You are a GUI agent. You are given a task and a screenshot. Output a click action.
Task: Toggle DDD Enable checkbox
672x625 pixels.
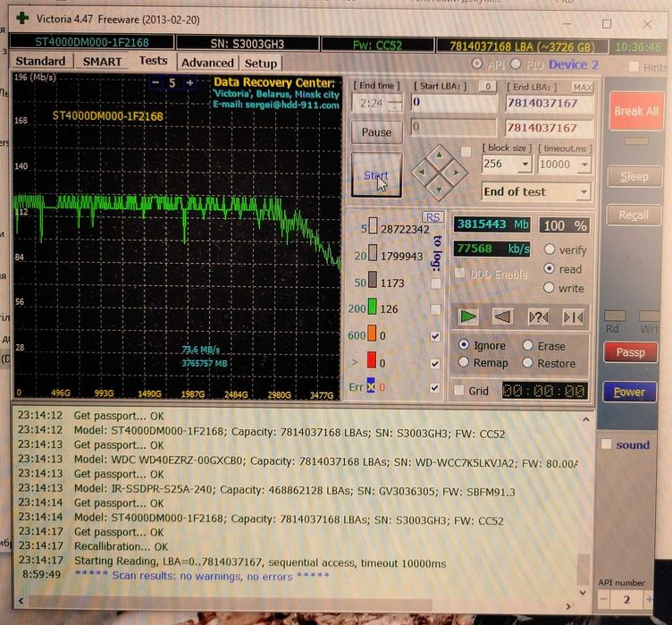click(x=460, y=273)
